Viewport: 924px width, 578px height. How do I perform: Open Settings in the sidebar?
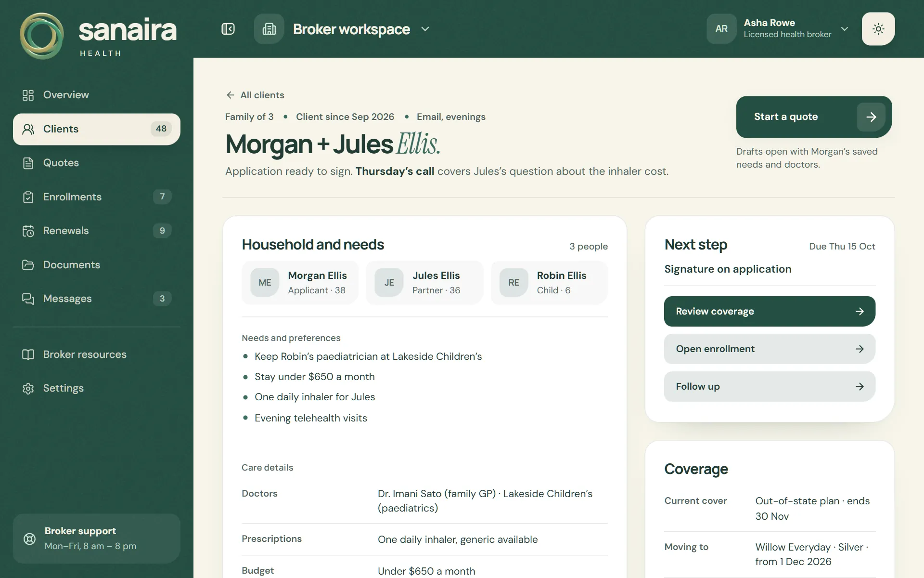click(97, 388)
